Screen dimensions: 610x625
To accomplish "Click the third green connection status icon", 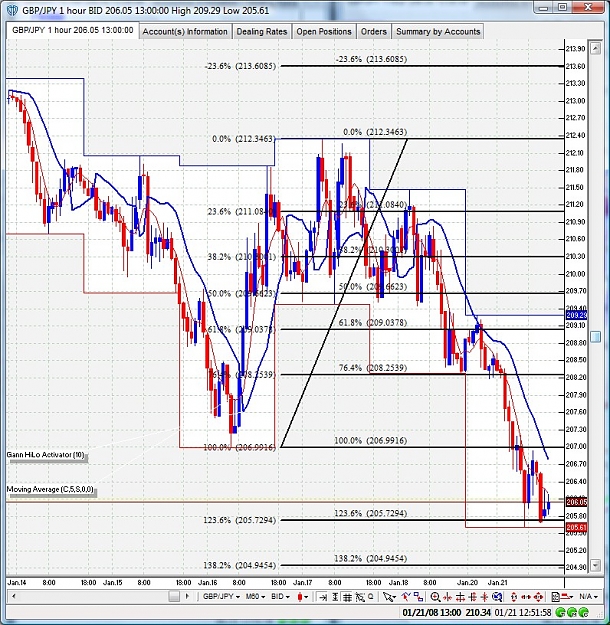I will coord(583,612).
